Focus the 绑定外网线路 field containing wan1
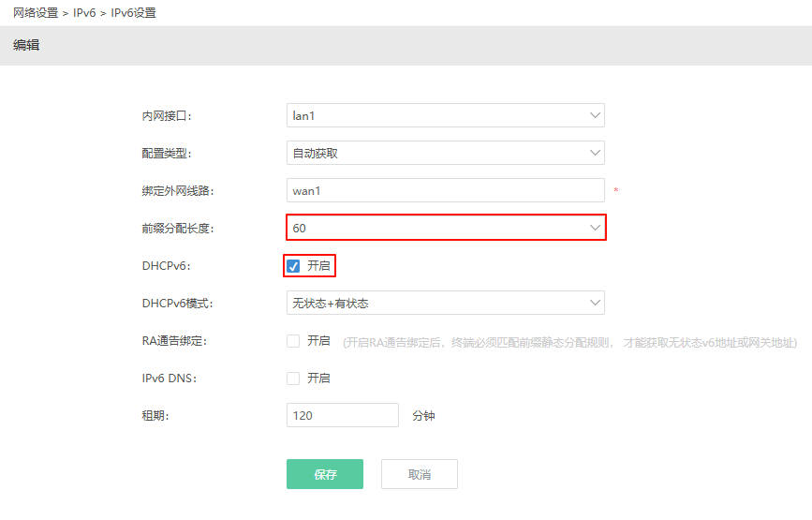Image resolution: width=812 pixels, height=520 pixels. (x=445, y=190)
